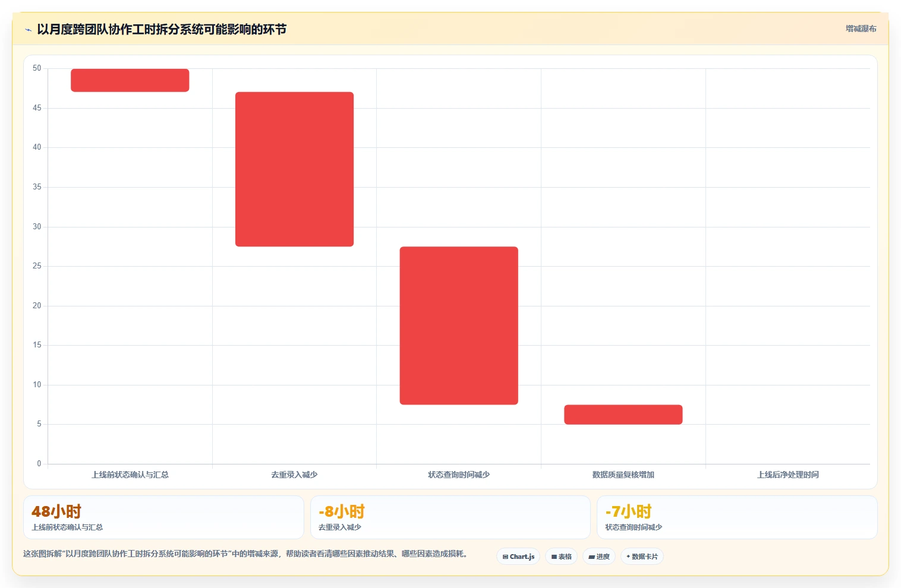Click the y-axis tick value 20
This screenshot has width=901, height=588.
[x=37, y=306]
